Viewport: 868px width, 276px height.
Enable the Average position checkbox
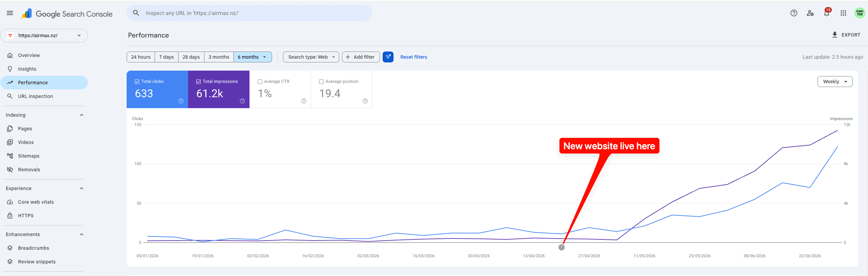tap(321, 82)
